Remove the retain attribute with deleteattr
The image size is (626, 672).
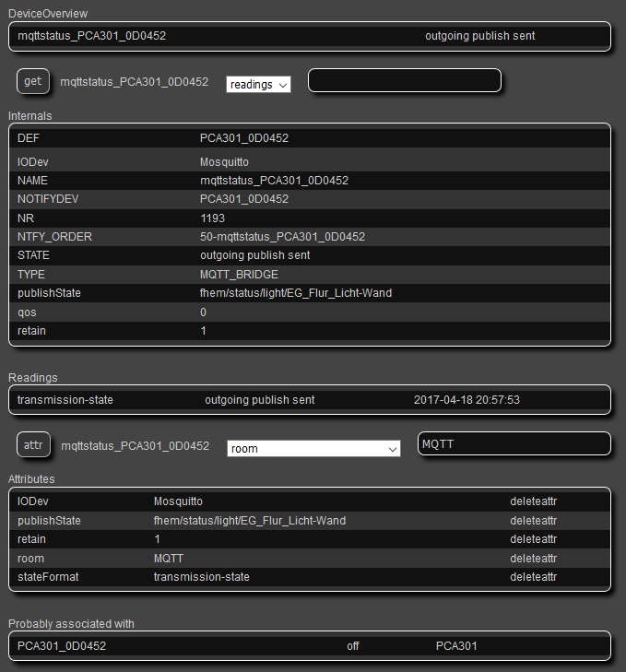click(534, 539)
